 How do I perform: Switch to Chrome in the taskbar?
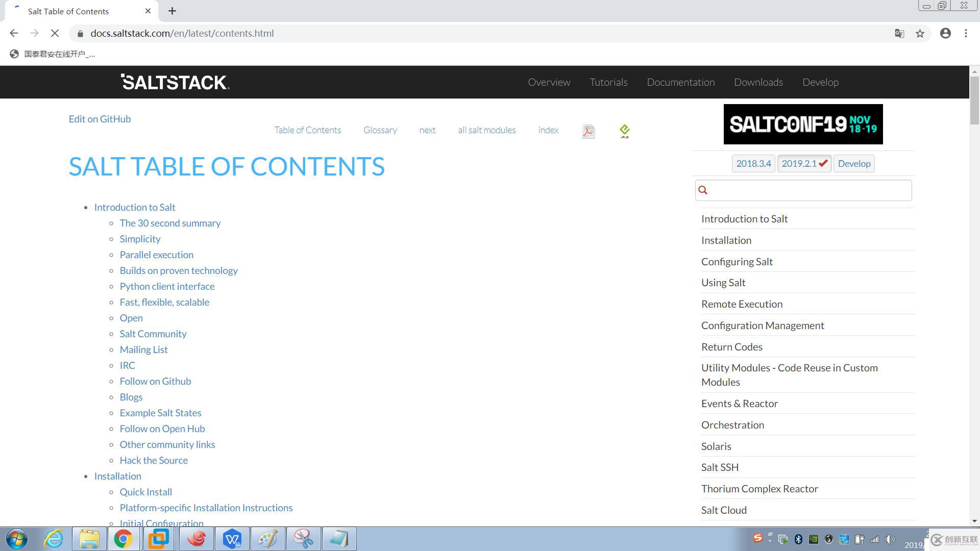123,539
